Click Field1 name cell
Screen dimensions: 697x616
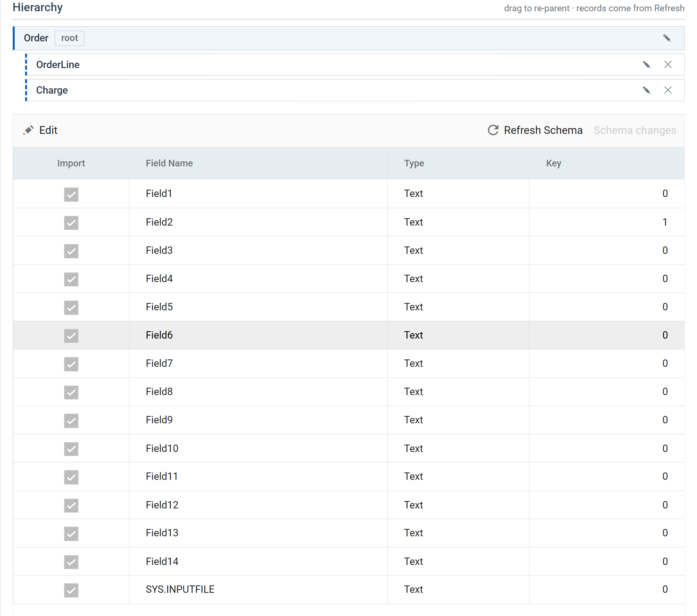(258, 193)
